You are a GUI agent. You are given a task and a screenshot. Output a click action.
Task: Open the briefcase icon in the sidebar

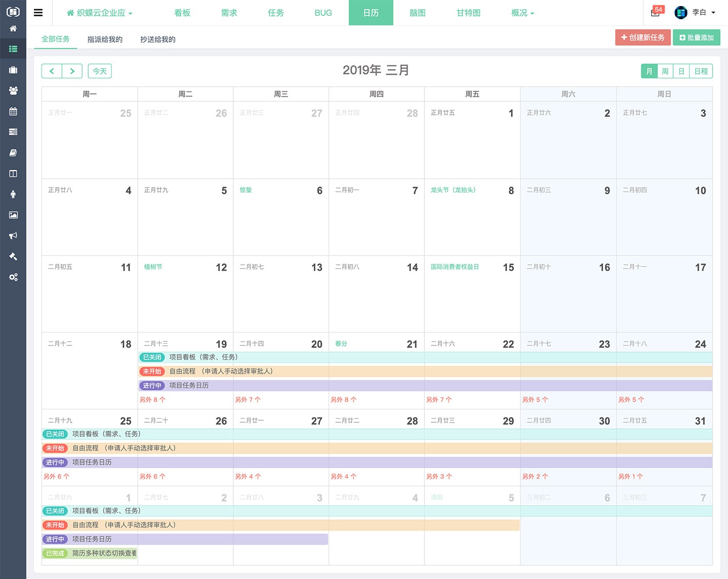pos(13,70)
